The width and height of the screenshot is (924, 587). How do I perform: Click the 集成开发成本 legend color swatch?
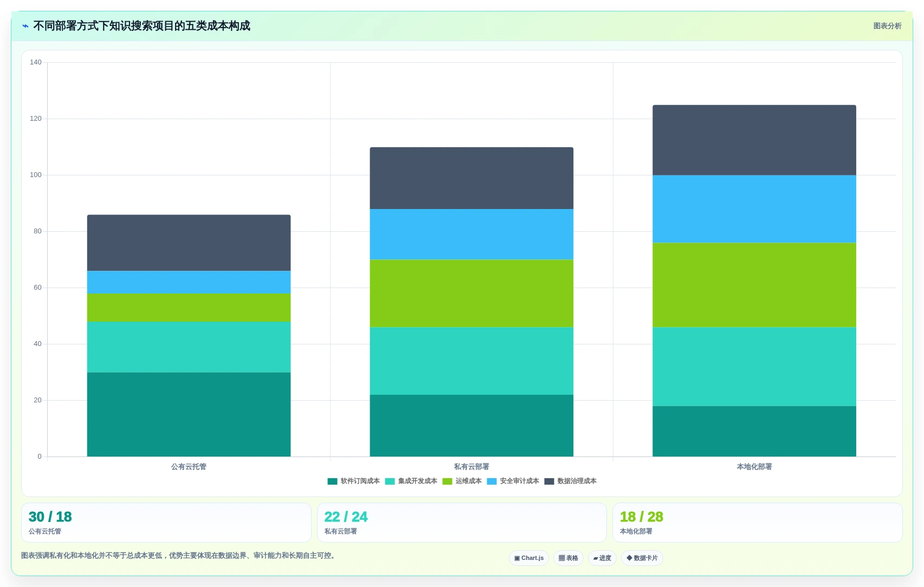coord(390,481)
